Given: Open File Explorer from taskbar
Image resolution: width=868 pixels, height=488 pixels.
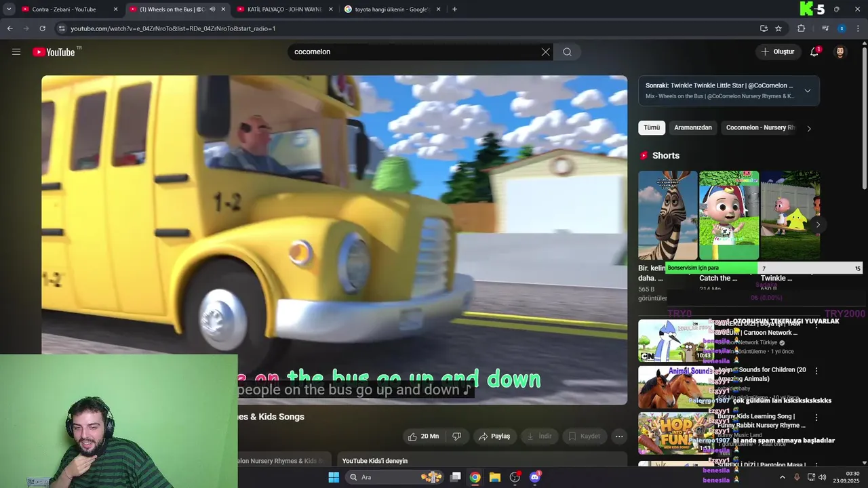Looking at the screenshot, I should [495, 477].
